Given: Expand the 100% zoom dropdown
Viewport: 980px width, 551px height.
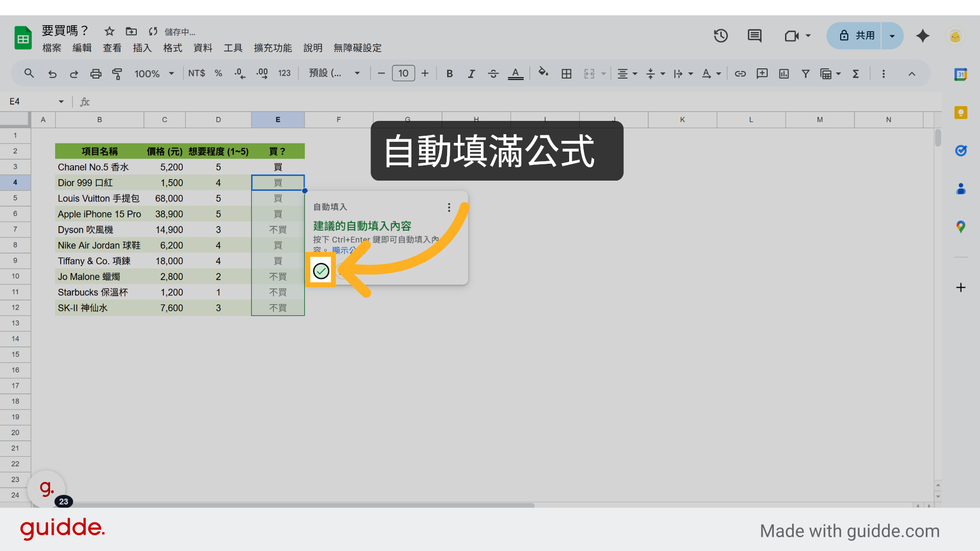Looking at the screenshot, I should tap(154, 74).
